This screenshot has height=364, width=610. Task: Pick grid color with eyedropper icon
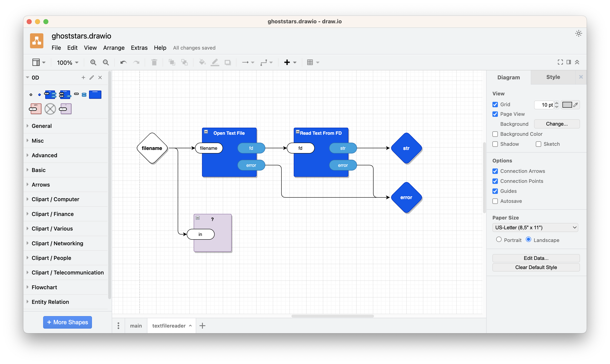tap(576, 105)
